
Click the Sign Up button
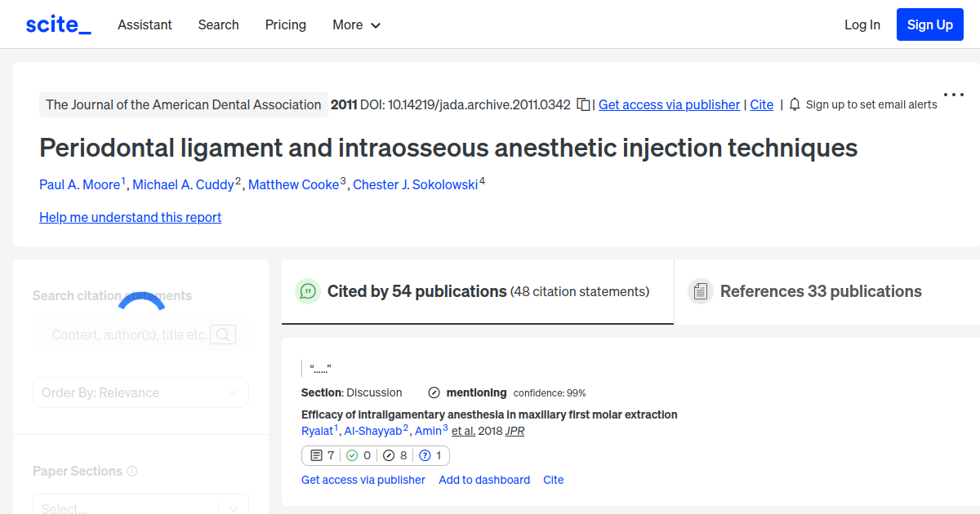(929, 24)
